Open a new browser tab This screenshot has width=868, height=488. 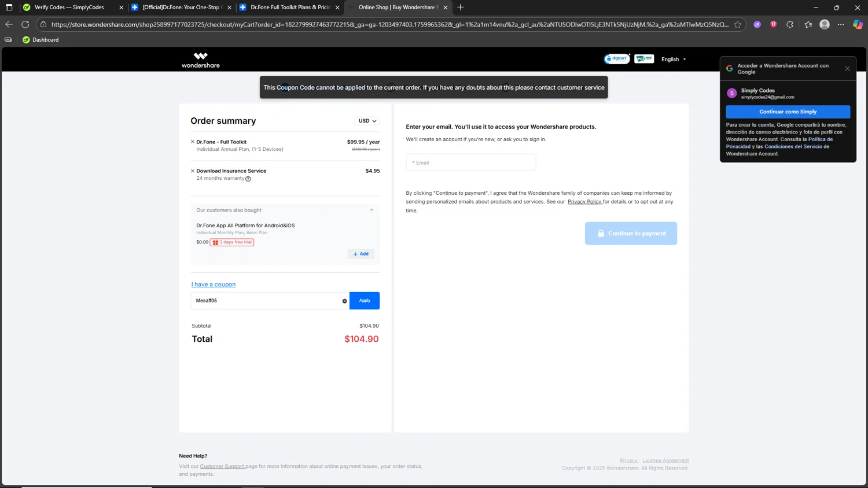(x=461, y=8)
